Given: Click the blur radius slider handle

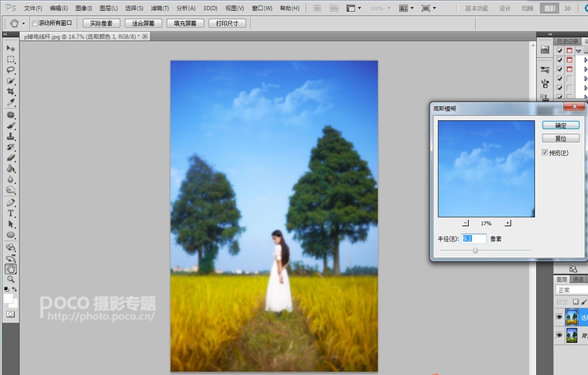Looking at the screenshot, I should point(475,250).
